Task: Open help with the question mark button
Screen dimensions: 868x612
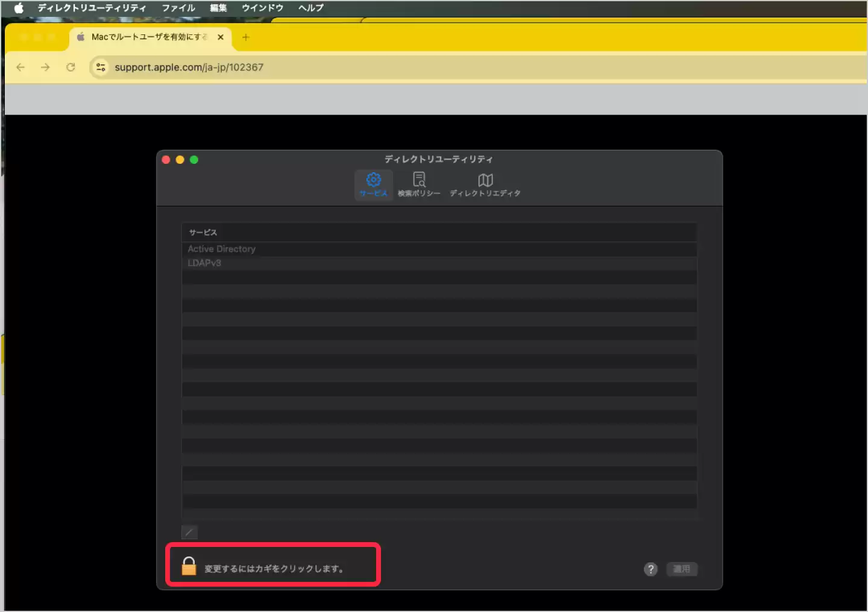Action: coord(650,569)
